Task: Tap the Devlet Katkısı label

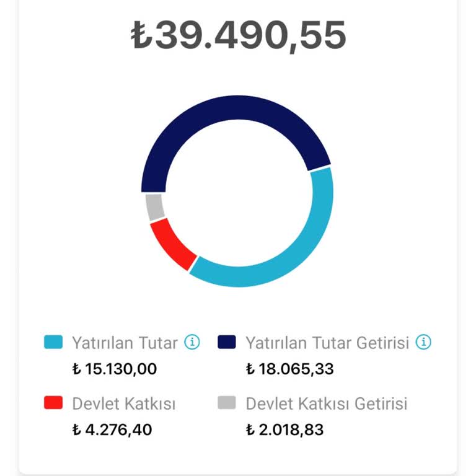Action: (124, 403)
